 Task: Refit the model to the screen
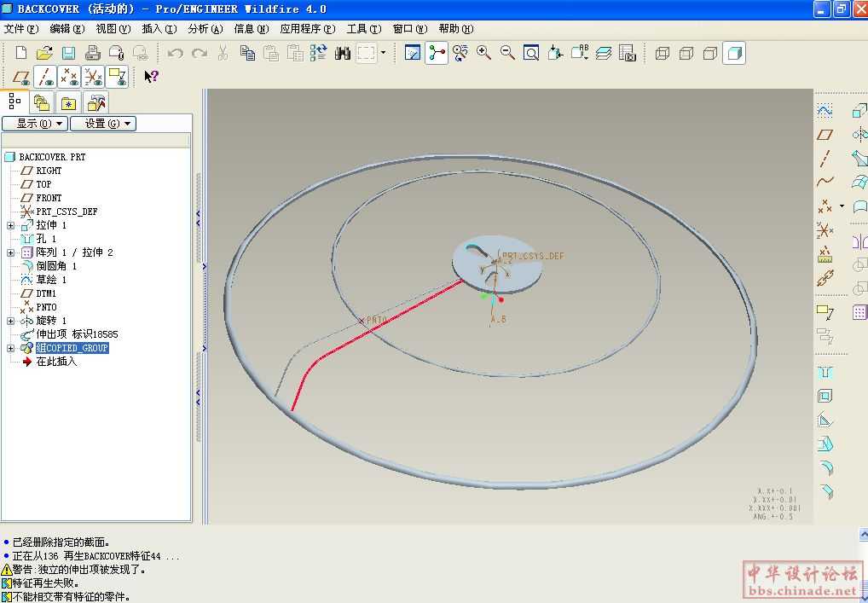tap(531, 53)
